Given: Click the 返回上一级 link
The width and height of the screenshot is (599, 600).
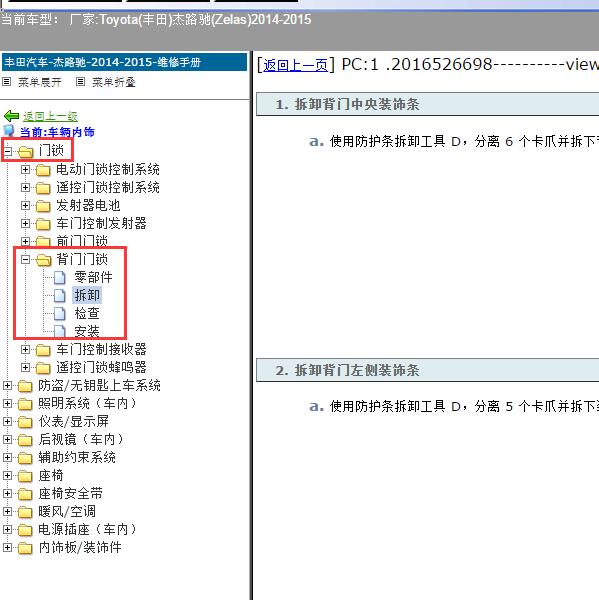Looking at the screenshot, I should [50, 116].
